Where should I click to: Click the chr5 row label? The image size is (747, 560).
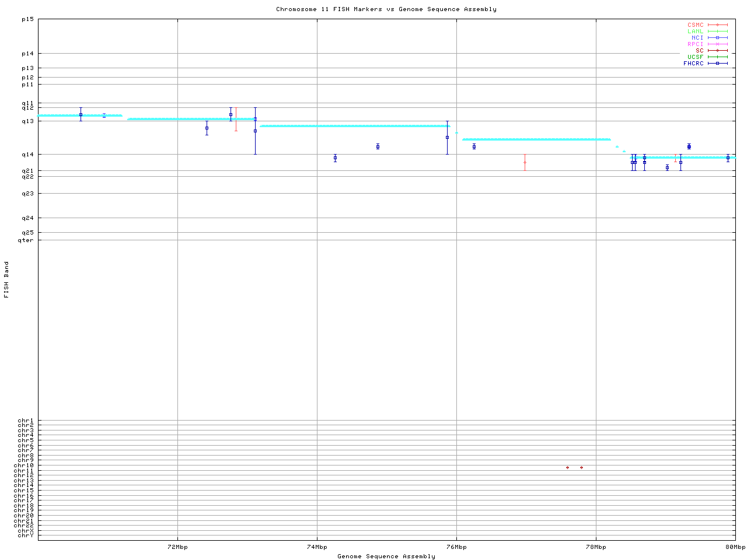(26, 440)
